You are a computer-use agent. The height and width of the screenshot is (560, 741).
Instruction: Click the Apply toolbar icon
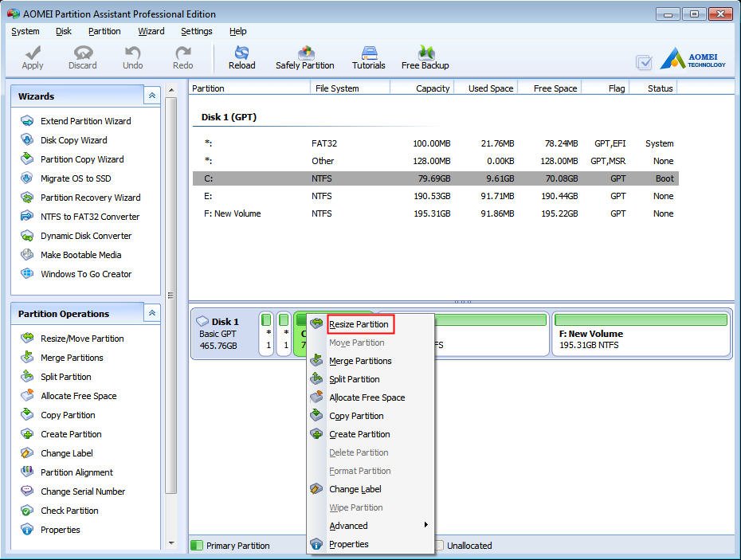(x=32, y=57)
